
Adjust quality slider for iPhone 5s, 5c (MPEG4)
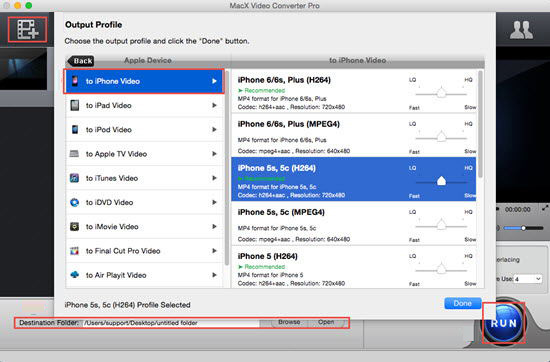coord(441,225)
